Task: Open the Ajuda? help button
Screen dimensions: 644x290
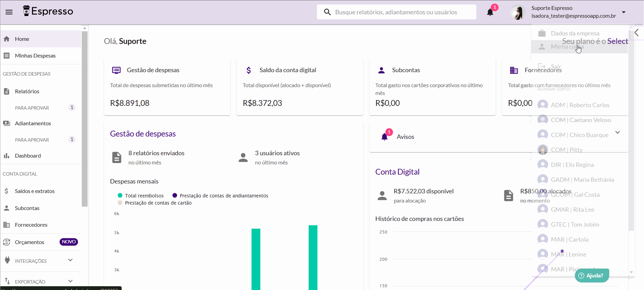Action: [592, 276]
